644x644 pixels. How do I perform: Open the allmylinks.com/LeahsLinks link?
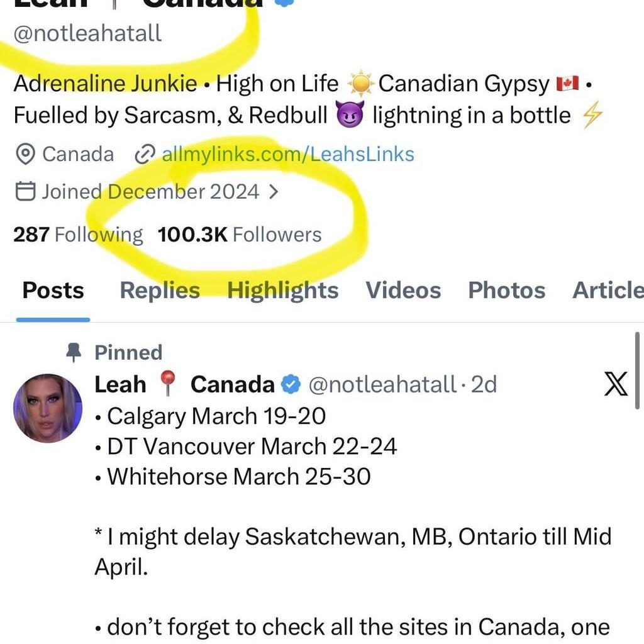click(x=288, y=155)
